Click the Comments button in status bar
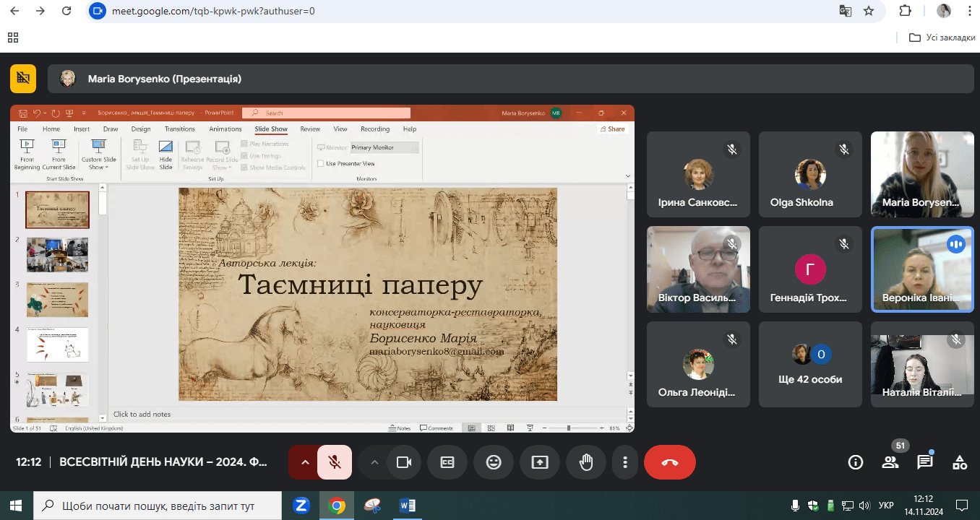980x520 pixels. click(437, 428)
